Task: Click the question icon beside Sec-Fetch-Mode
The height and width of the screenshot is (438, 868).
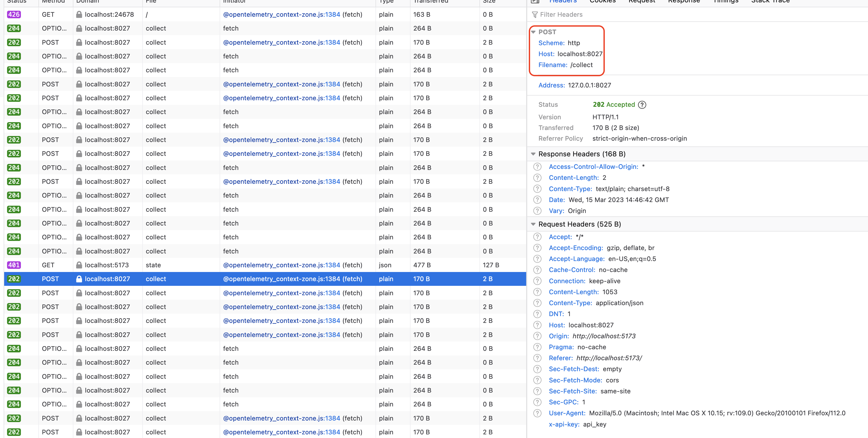Action: point(537,380)
